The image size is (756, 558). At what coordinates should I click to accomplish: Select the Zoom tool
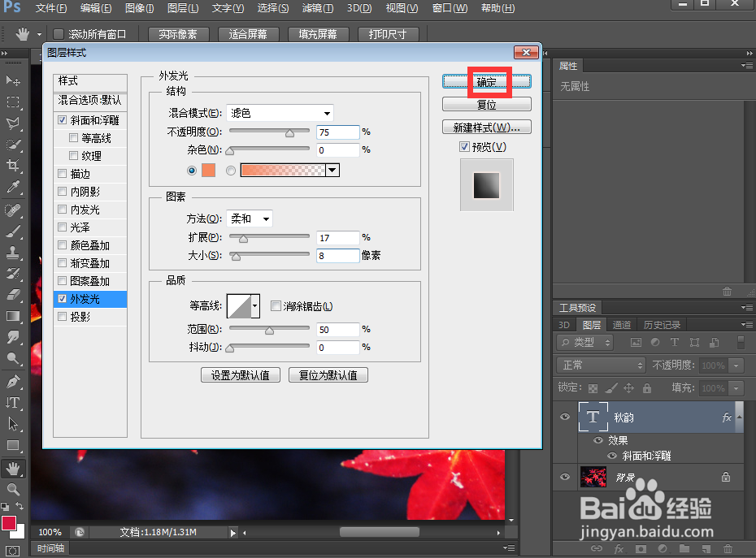[x=11, y=488]
